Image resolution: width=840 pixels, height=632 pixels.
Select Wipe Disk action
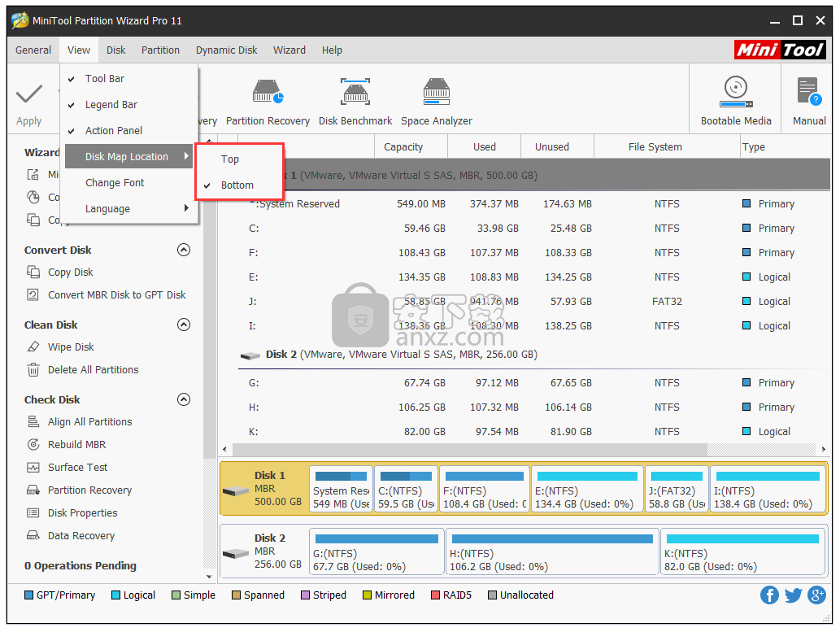coord(71,347)
